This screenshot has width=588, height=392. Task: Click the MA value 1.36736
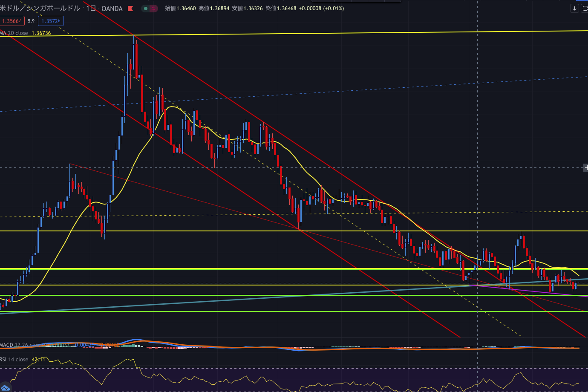click(41, 33)
